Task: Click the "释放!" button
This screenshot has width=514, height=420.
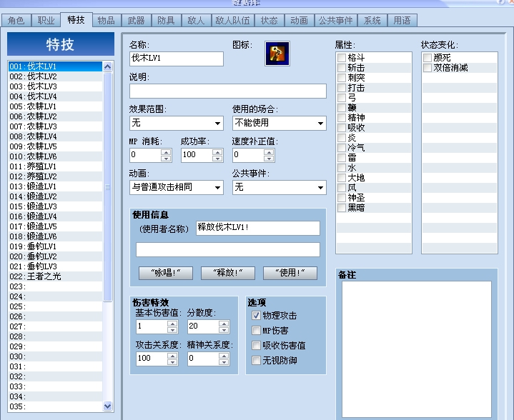Action: (228, 273)
